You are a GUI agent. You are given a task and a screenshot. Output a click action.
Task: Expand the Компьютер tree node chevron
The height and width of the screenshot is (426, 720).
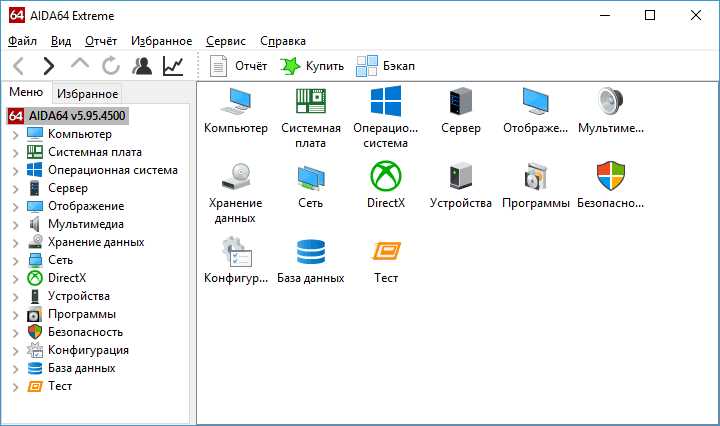15,135
